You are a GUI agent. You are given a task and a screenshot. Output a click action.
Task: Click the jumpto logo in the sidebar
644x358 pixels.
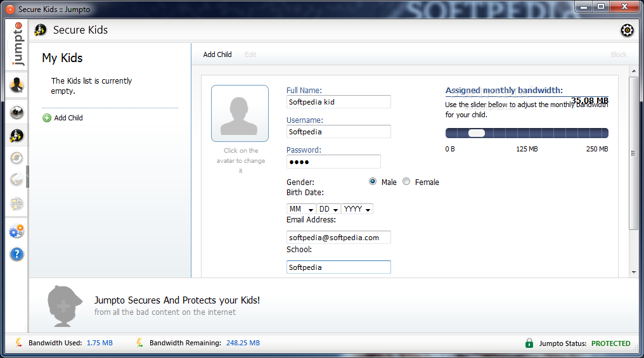(17, 44)
